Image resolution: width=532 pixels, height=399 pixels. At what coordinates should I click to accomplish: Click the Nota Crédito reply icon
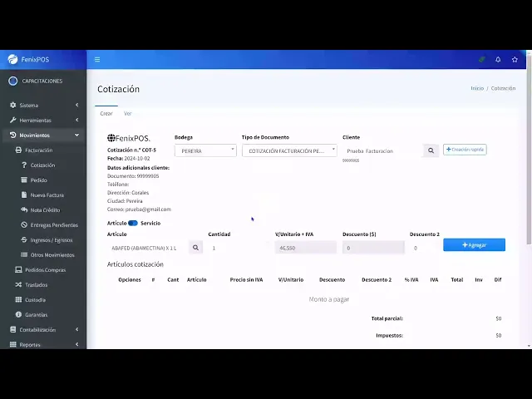pos(24,209)
